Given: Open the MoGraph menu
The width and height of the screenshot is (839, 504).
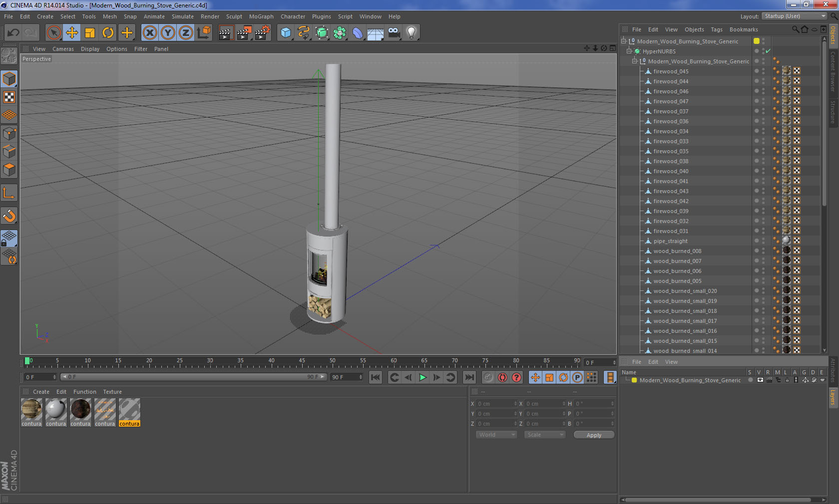Looking at the screenshot, I should [x=261, y=16].
